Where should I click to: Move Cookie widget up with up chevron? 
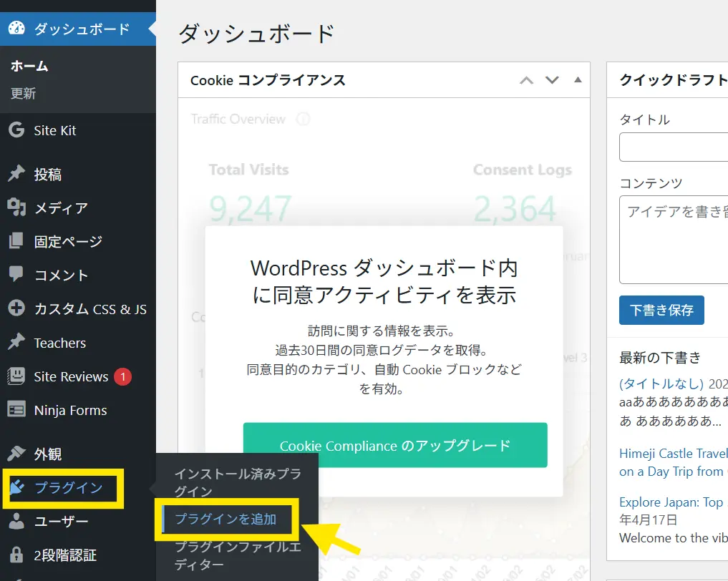coord(526,80)
